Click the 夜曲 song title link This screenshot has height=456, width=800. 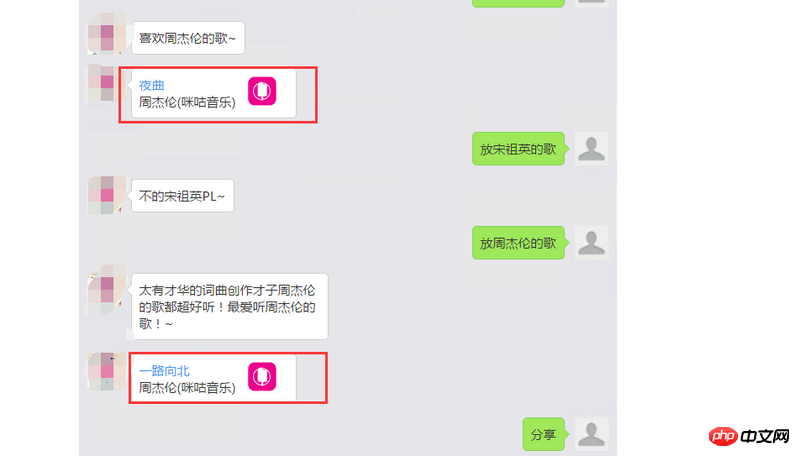[x=152, y=85]
